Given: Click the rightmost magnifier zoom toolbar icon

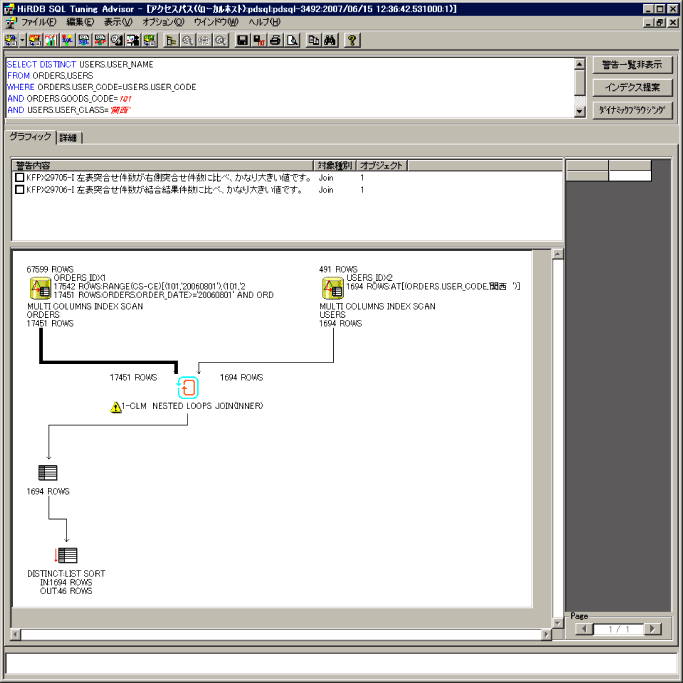Looking at the screenshot, I should click(x=221, y=41).
